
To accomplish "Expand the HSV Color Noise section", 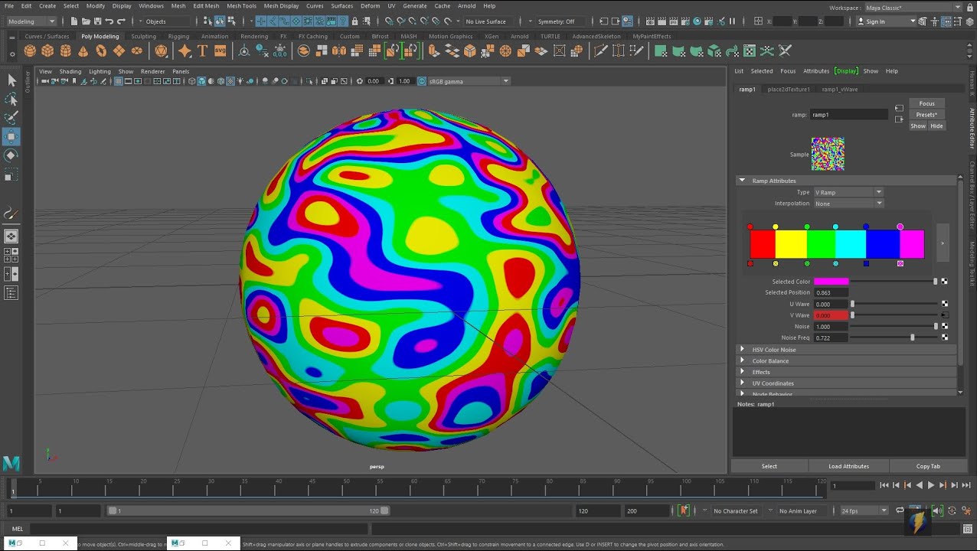I will pos(742,350).
